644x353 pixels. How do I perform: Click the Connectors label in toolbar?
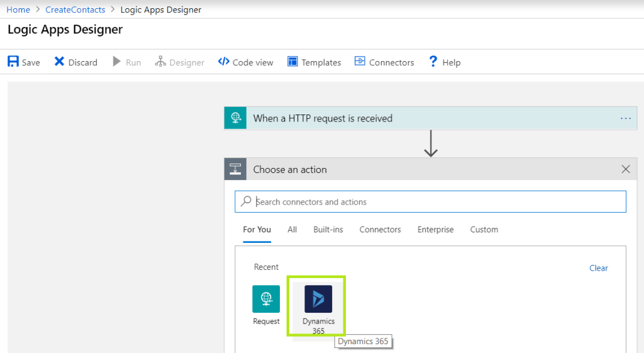392,62
